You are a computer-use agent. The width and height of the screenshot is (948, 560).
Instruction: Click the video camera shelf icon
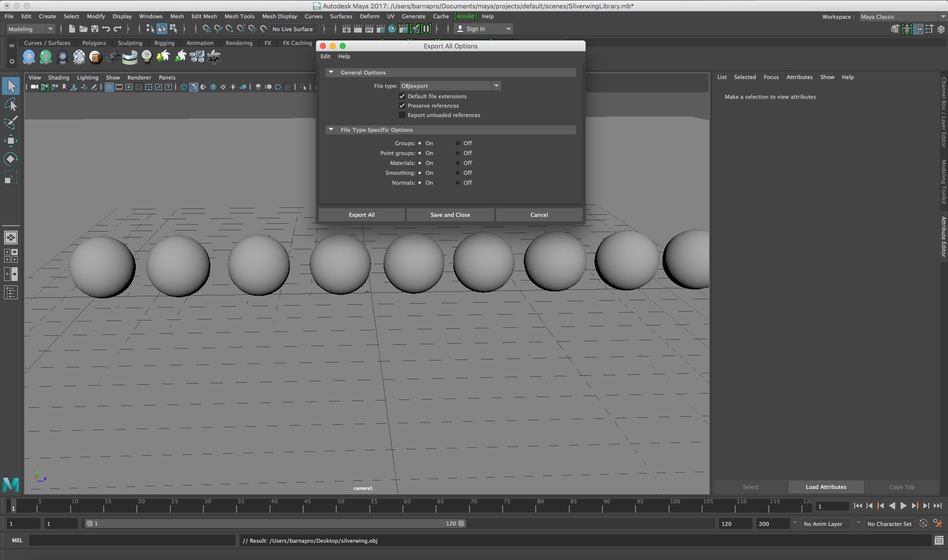pyautogui.click(x=112, y=57)
